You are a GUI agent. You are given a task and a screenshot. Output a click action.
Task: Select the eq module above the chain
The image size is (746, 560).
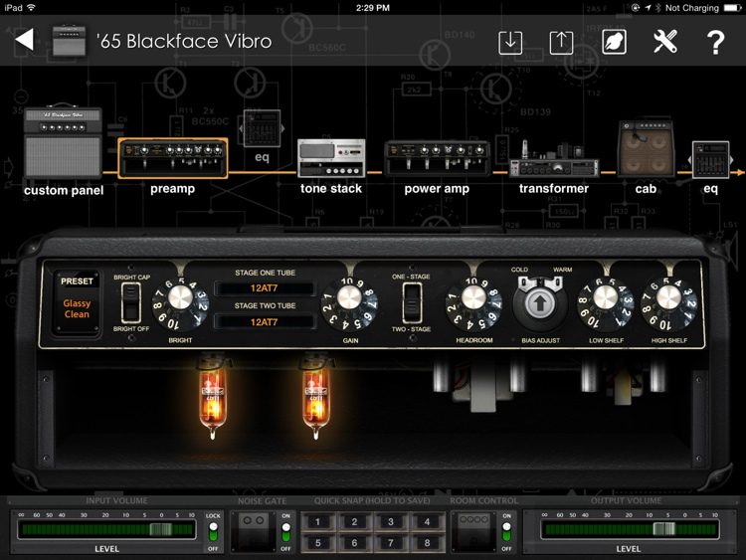(x=263, y=128)
